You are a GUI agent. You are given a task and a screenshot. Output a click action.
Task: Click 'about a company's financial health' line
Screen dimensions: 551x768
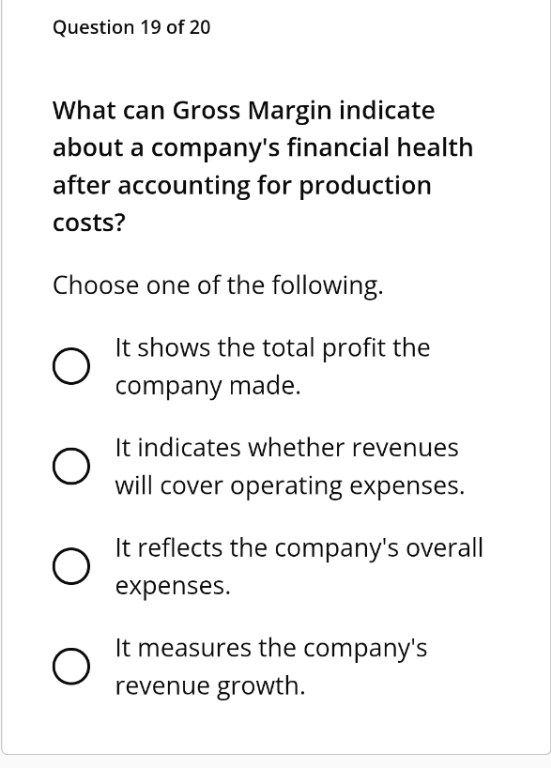[x=263, y=148]
